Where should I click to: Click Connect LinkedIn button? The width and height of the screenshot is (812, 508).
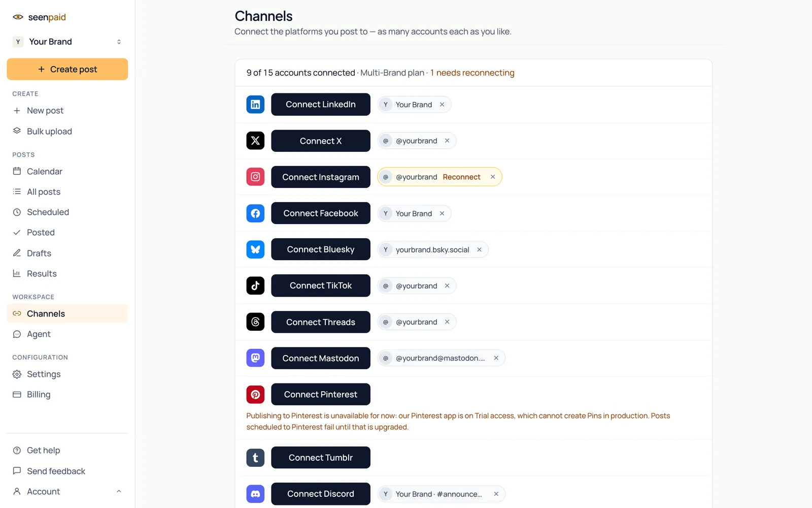pyautogui.click(x=321, y=104)
